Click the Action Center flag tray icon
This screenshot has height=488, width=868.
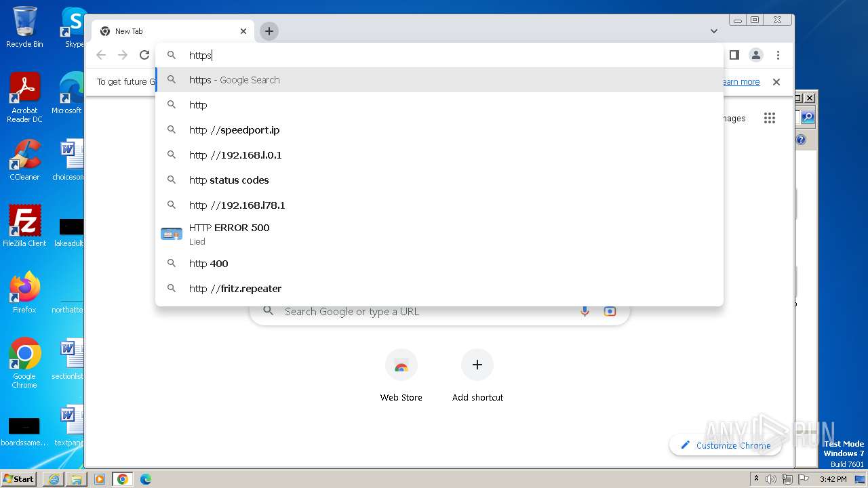click(x=804, y=479)
